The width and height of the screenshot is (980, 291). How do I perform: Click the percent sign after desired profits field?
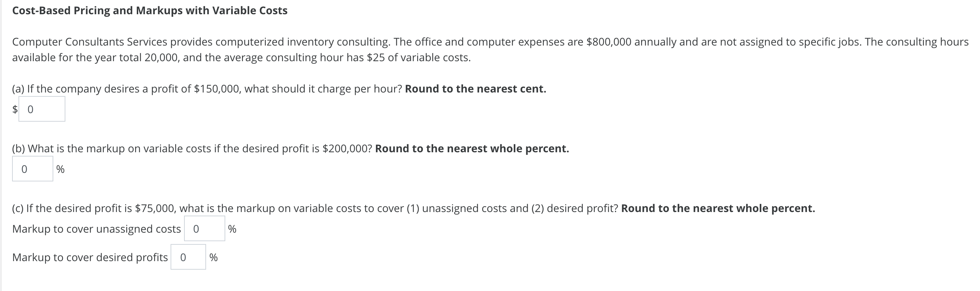[x=214, y=257]
